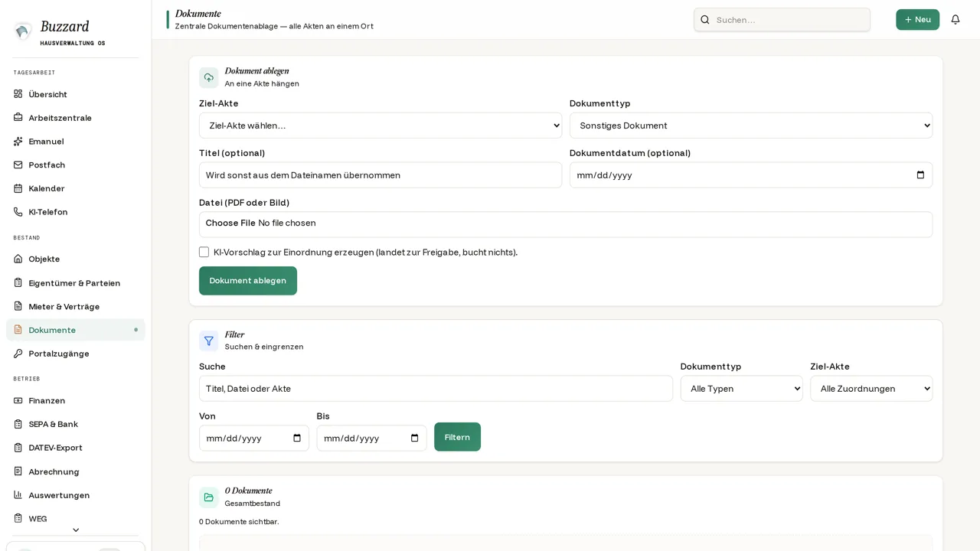Click the search magnifier icon
Image resolution: width=980 pixels, height=551 pixels.
[x=705, y=20]
